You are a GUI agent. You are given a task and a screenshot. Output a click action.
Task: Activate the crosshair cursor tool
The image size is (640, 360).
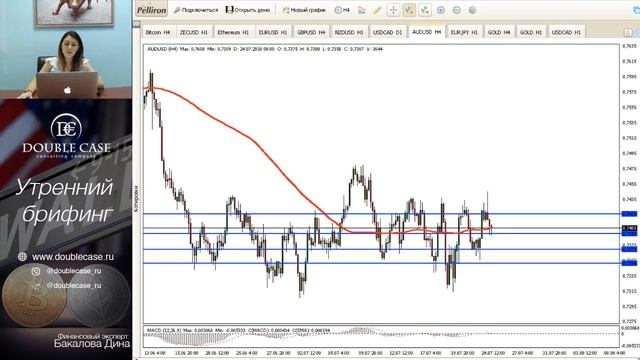[393, 10]
